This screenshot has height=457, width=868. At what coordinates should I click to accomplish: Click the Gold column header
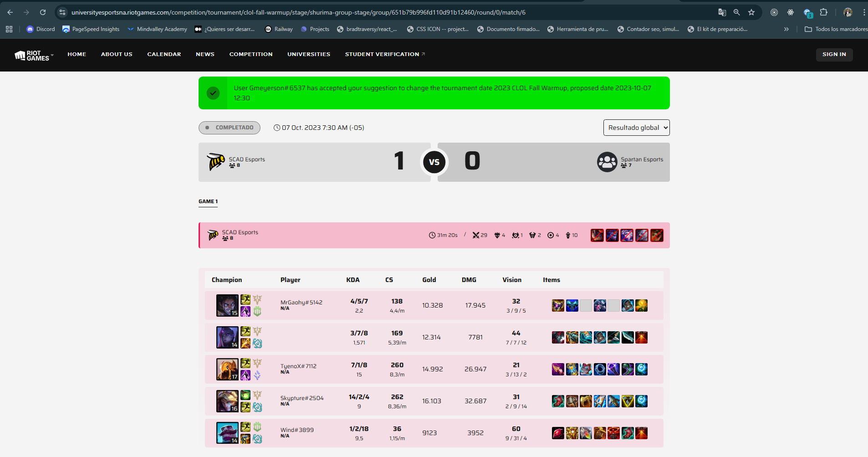coord(429,280)
